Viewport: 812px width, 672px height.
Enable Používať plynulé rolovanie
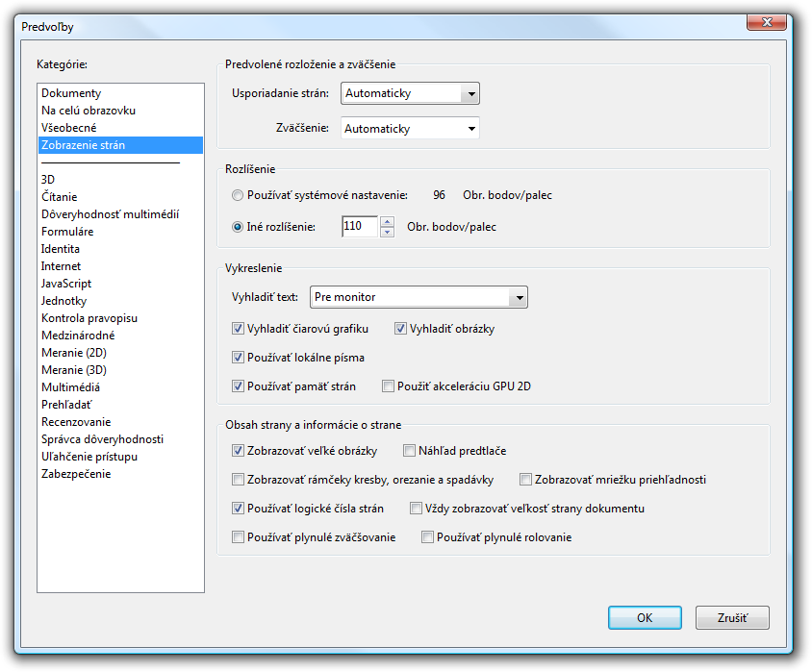coord(427,537)
